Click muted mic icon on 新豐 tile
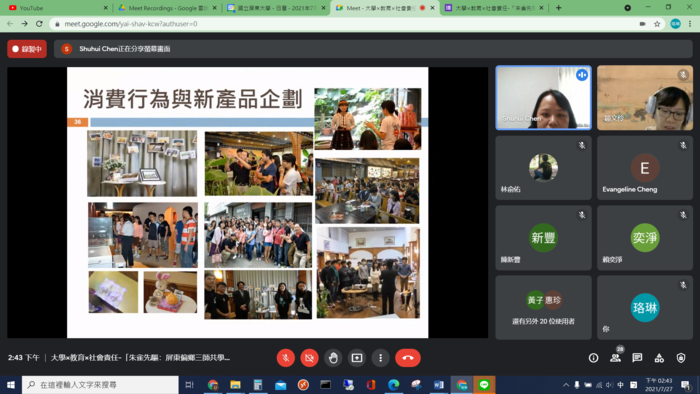 coord(582,215)
